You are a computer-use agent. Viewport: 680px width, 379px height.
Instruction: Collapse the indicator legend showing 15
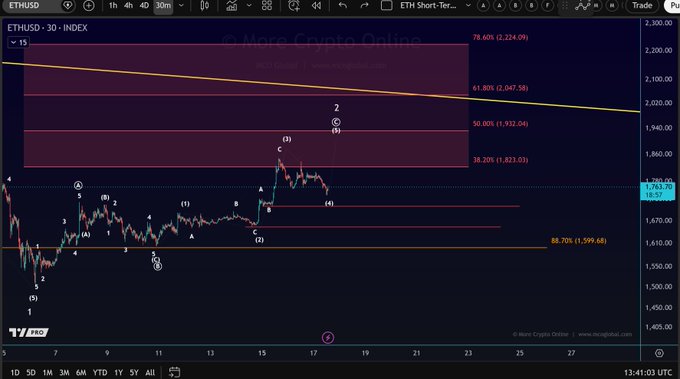tap(18, 42)
